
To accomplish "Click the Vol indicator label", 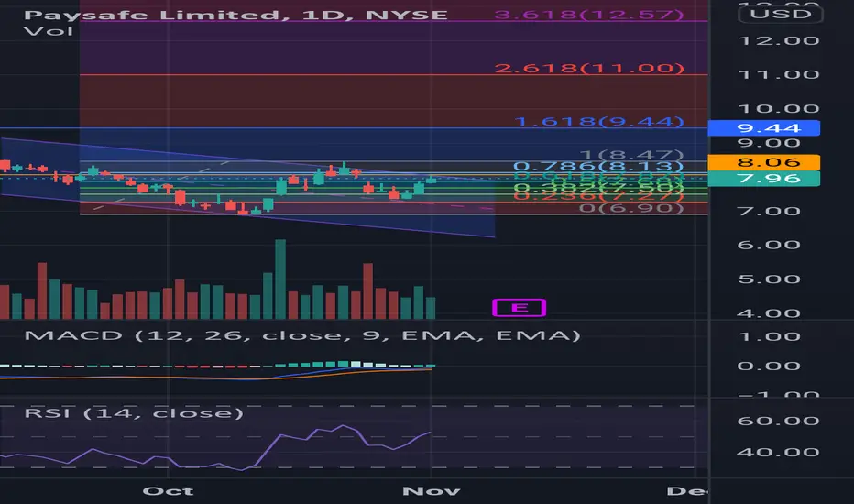I will point(49,31).
